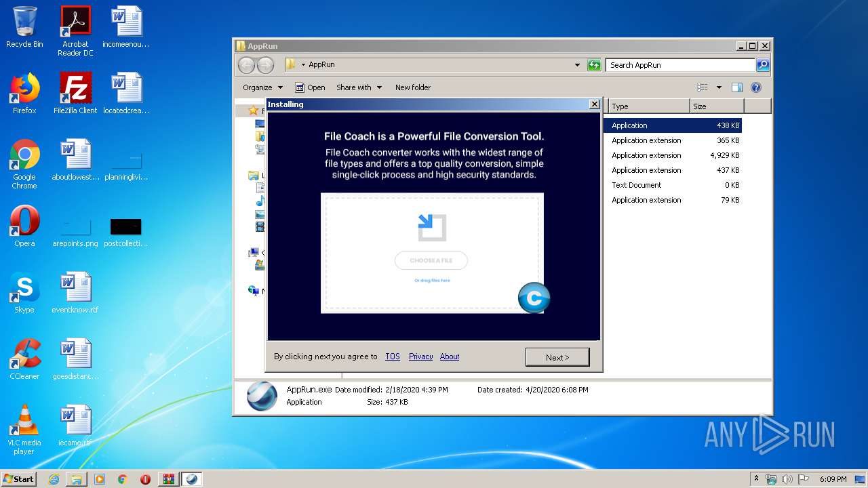Open the Opera desktop shortcut
Screen dimensions: 868x488
coord(24,226)
